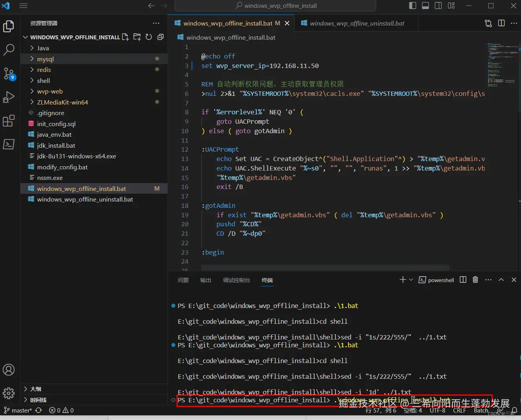Toggle primary sidebar visibility
Viewport: 521px width, 420px height.
pyautogui.click(x=412, y=6)
